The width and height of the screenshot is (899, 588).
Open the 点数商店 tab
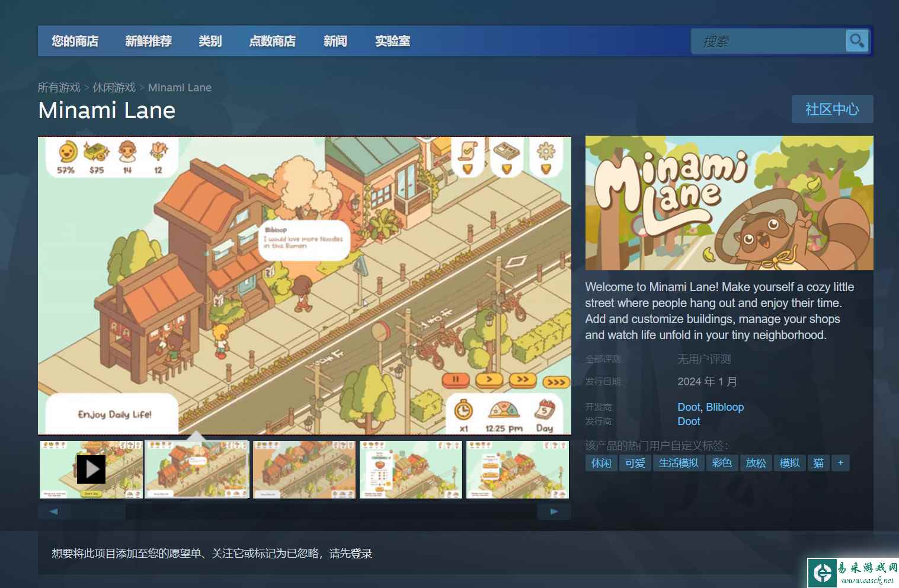(x=272, y=41)
